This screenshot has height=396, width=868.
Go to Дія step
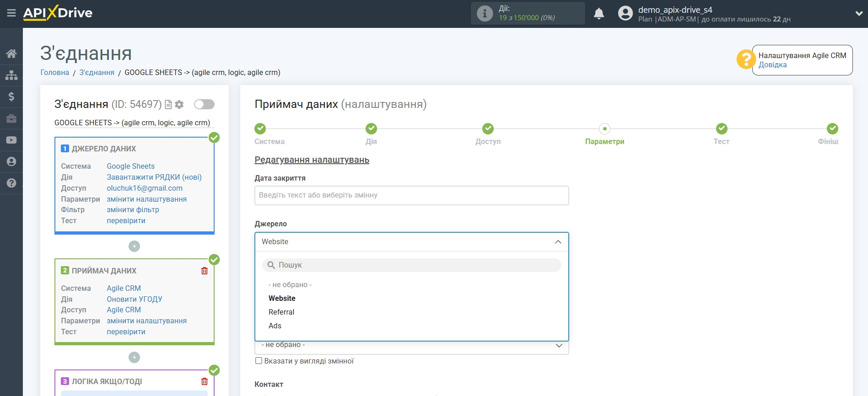[x=371, y=129]
